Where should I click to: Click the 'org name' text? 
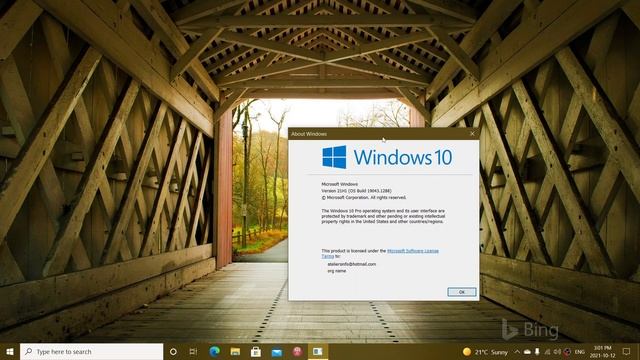[x=337, y=271]
